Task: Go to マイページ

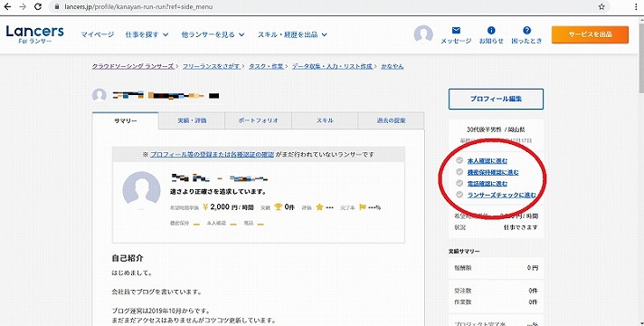Action: pyautogui.click(x=98, y=34)
